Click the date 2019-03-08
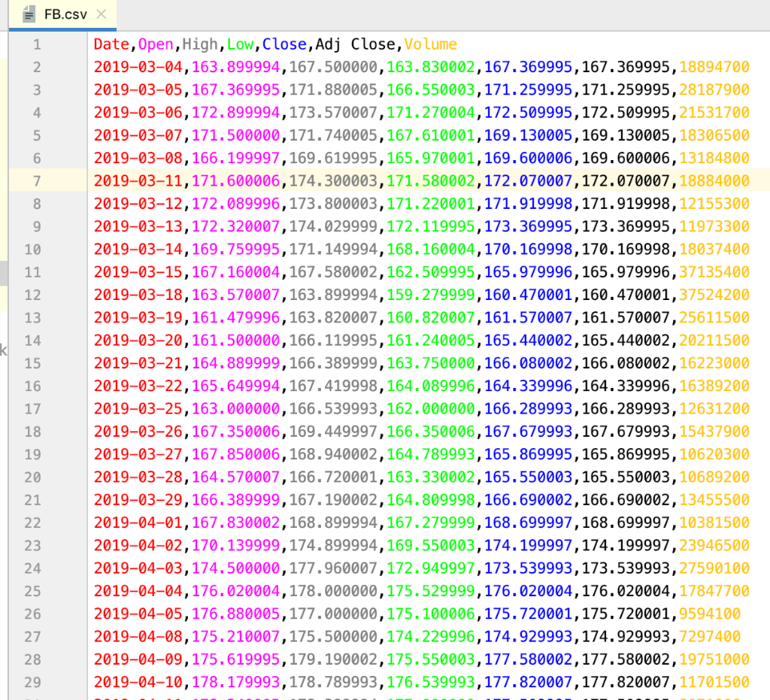This screenshot has width=770, height=700. pyautogui.click(x=138, y=158)
